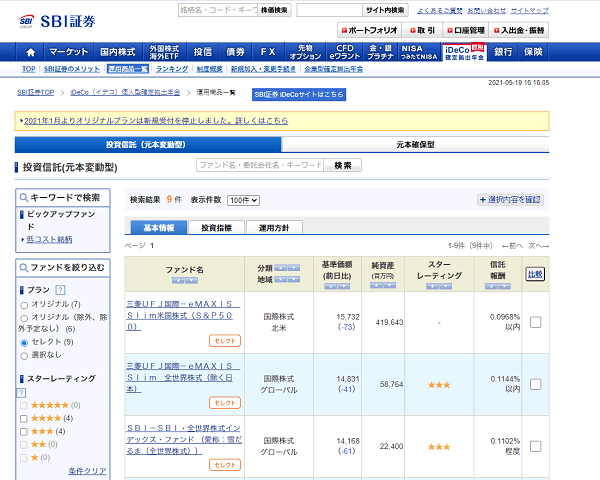This screenshot has width=600, height=480.
Task: Open help icon under スターレーティング
Action: 21,393
